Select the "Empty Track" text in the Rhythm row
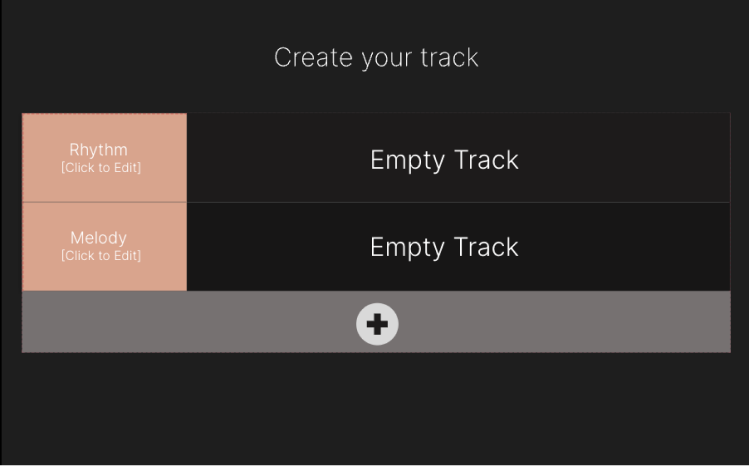The height and width of the screenshot is (466, 749). point(444,160)
